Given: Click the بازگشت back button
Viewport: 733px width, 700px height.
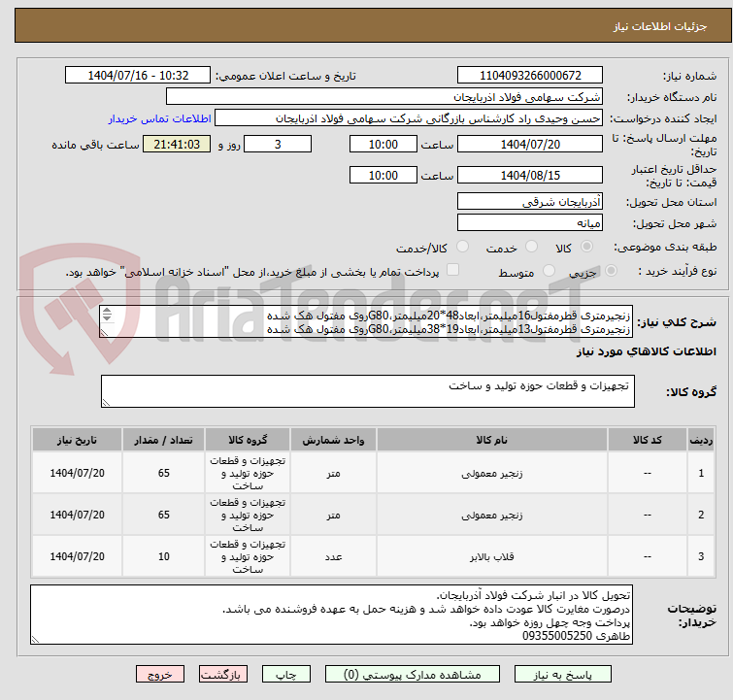Looking at the screenshot, I should [223, 675].
